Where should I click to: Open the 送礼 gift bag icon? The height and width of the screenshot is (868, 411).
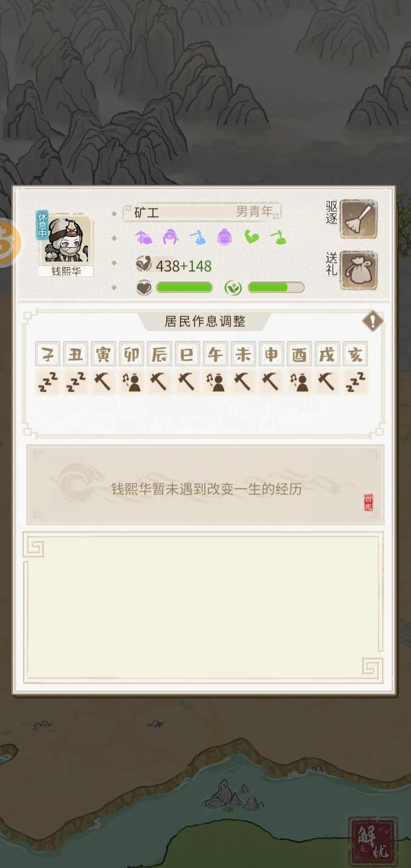pos(358,271)
